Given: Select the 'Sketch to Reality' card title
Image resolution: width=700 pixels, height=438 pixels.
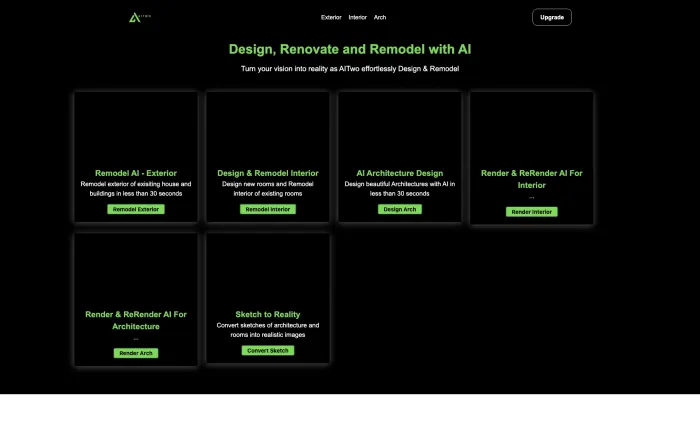Looking at the screenshot, I should [x=268, y=314].
